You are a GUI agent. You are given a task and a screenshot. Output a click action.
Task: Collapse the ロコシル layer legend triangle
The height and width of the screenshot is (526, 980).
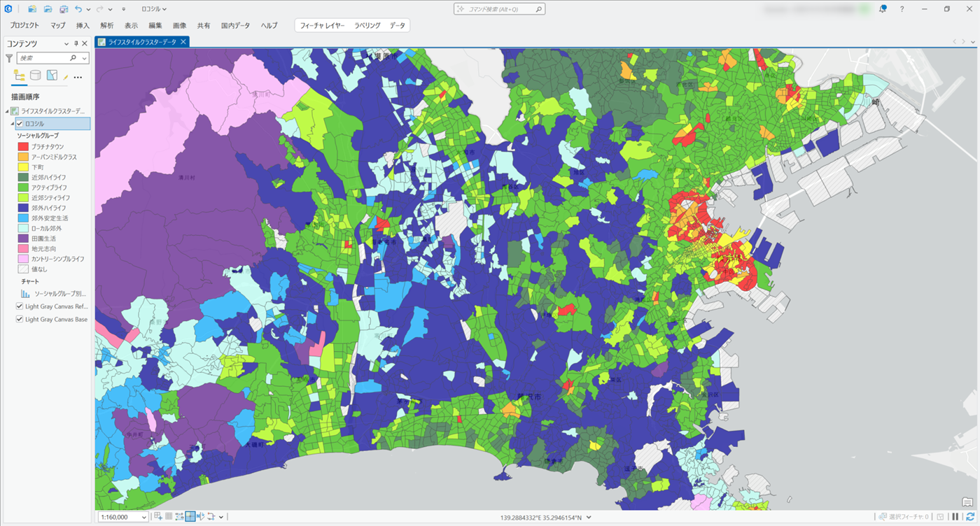(x=12, y=124)
